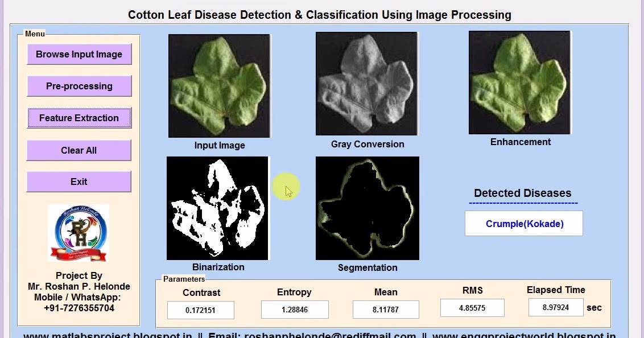This screenshot has width=644, height=338.
Task: Select the Input Image leaf thumbnail
Action: coord(219,85)
